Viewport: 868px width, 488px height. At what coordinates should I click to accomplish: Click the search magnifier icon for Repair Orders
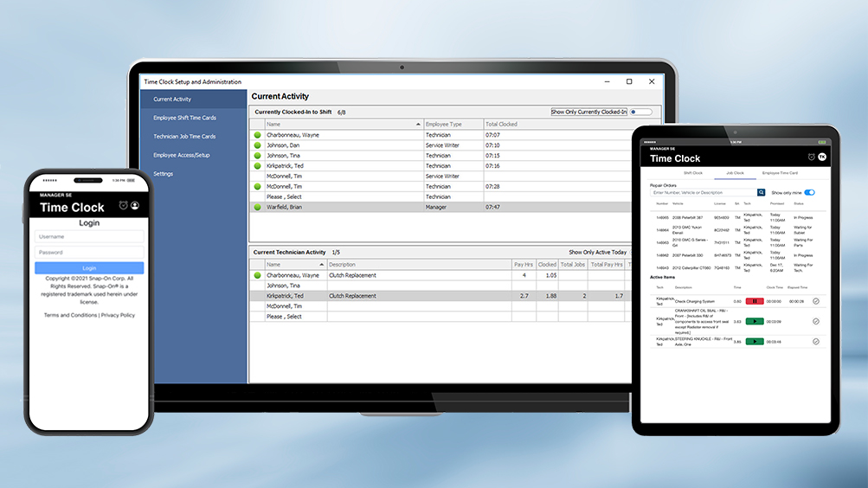click(762, 192)
